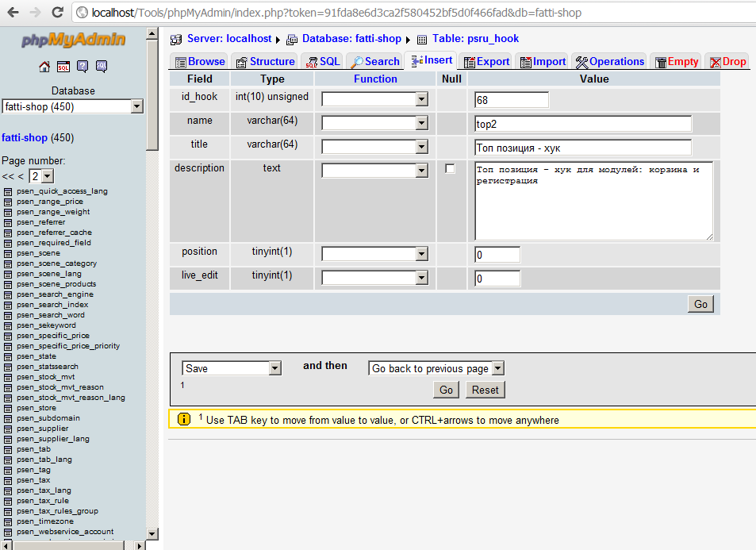The image size is (756, 550).
Task: Open the SQL query window icon
Action: pyautogui.click(x=63, y=67)
